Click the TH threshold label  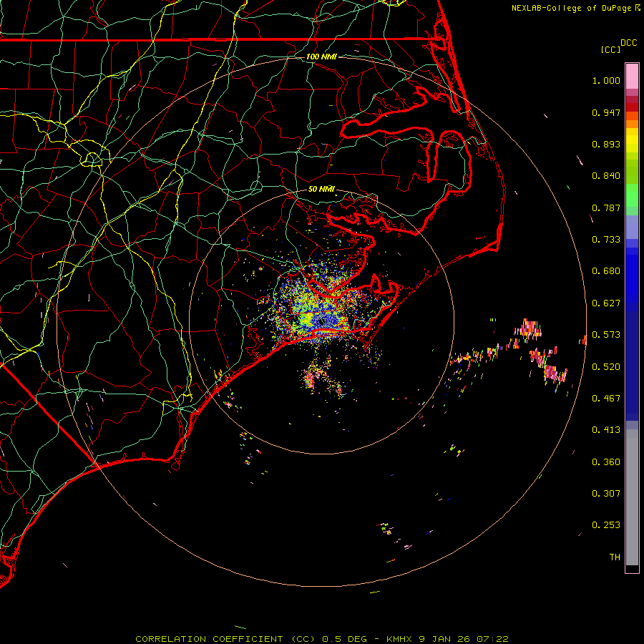tap(615, 557)
